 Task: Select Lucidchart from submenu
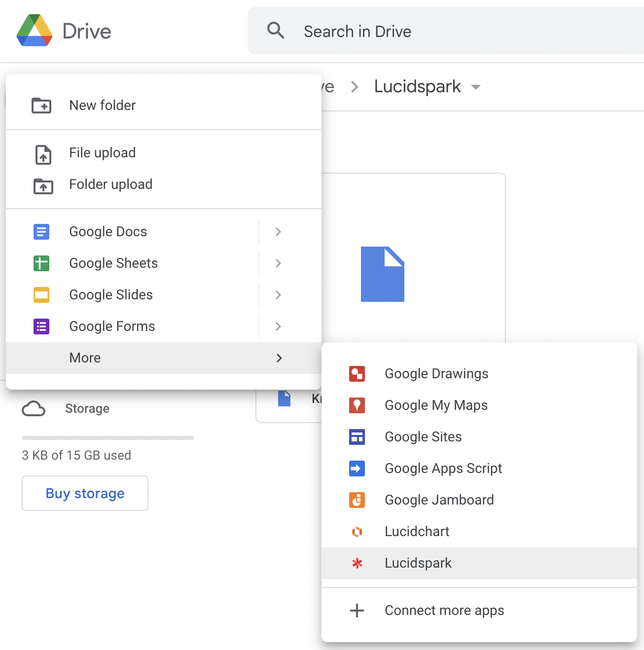tap(479, 532)
